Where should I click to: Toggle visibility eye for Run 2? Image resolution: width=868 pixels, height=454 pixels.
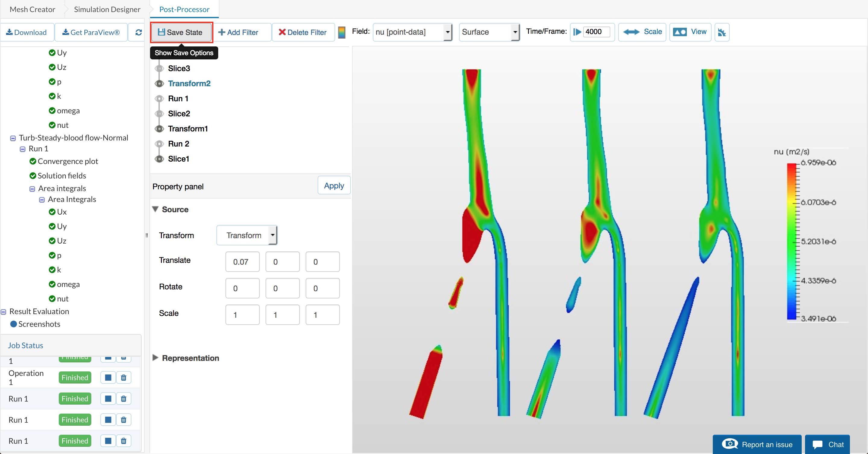pyautogui.click(x=159, y=144)
